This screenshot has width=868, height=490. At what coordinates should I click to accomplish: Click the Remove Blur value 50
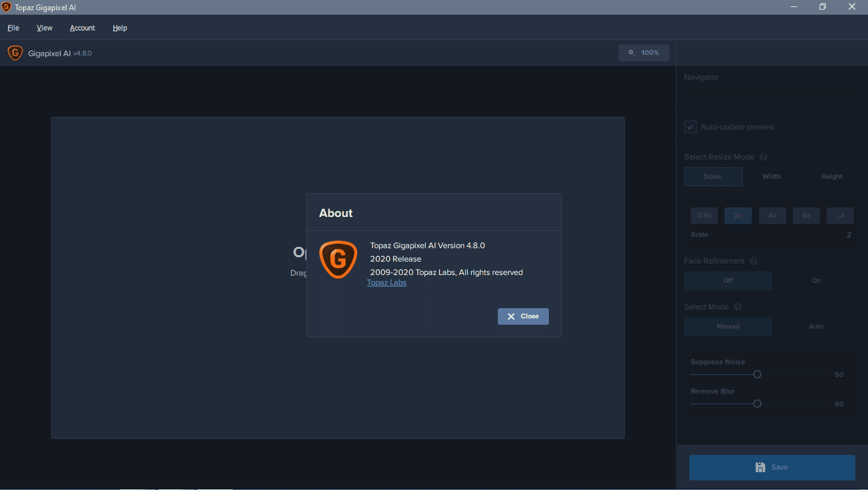[x=839, y=405]
